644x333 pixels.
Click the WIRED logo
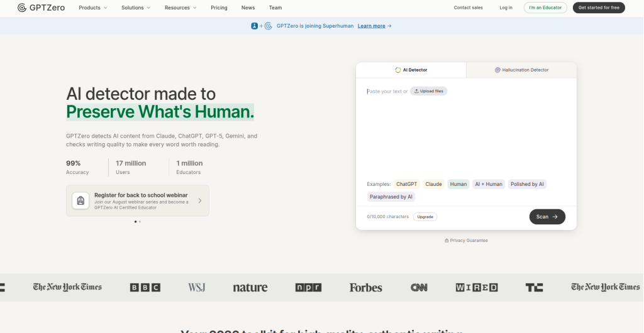[x=477, y=288]
